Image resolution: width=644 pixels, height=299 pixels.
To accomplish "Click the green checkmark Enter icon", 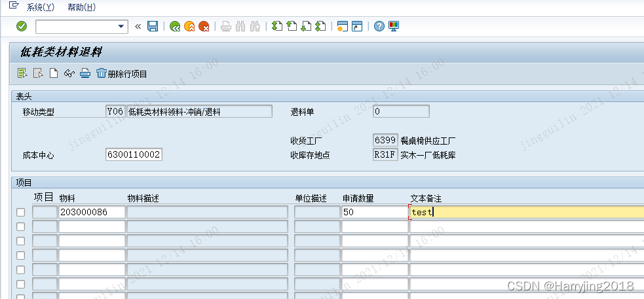I will coord(22,27).
